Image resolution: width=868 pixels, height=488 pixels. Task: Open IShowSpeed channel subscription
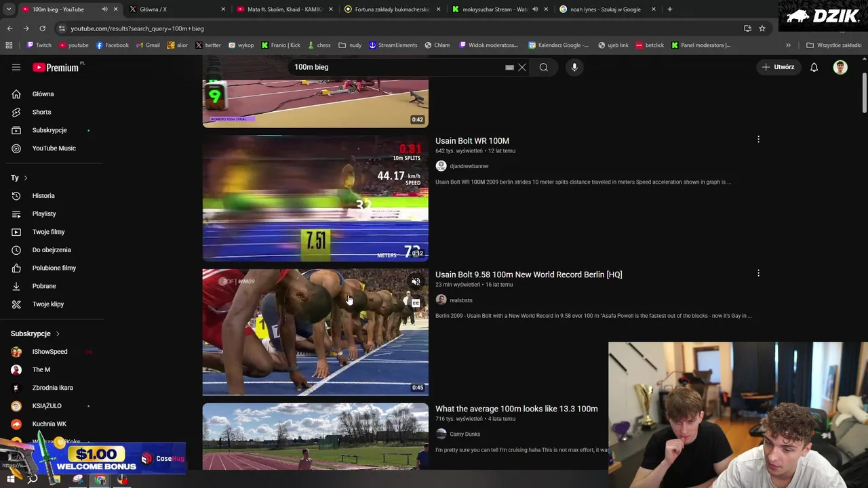pos(50,352)
